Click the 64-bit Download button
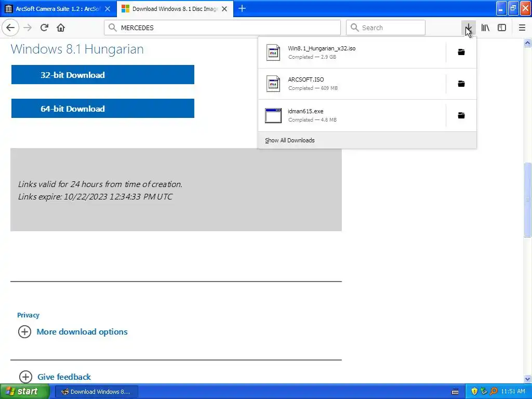The width and height of the screenshot is (532, 399). (x=103, y=109)
